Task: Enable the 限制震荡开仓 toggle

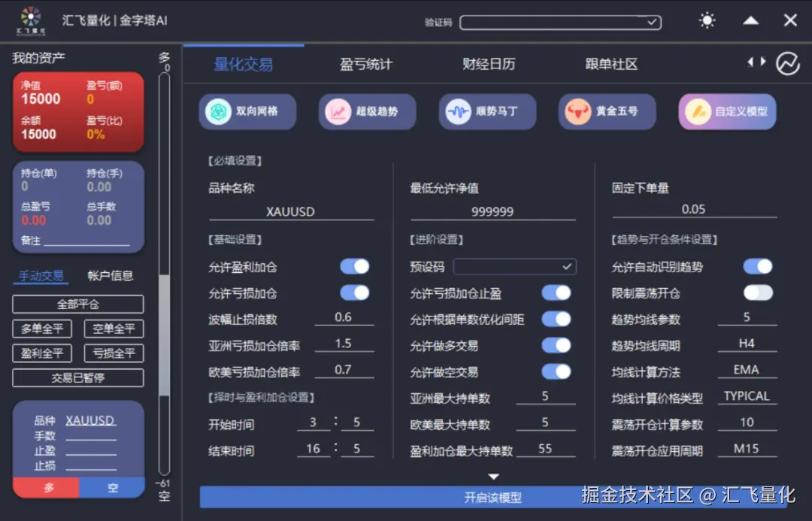Action: coord(758,292)
